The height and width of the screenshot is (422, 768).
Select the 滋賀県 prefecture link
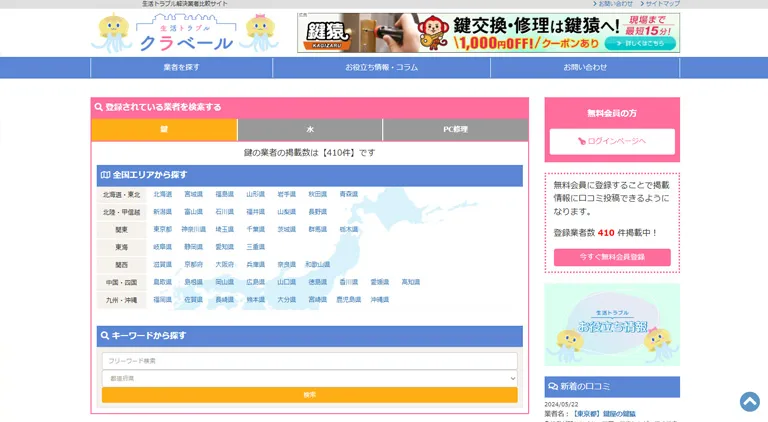(x=163, y=264)
